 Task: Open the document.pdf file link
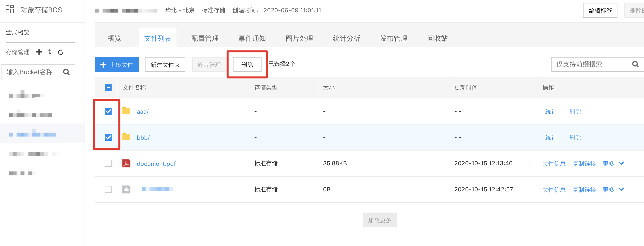[x=156, y=164]
